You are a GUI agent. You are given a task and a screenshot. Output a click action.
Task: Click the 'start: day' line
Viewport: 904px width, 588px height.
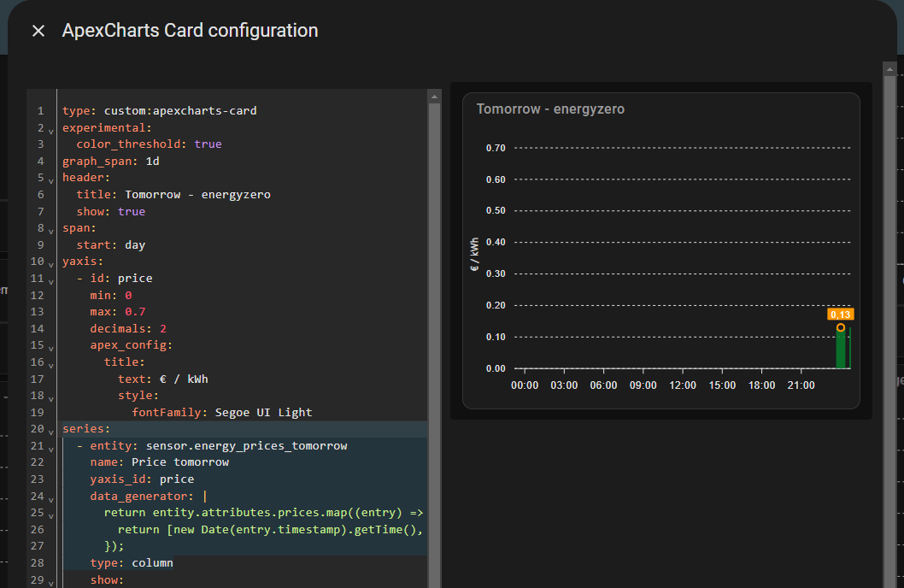(x=111, y=245)
